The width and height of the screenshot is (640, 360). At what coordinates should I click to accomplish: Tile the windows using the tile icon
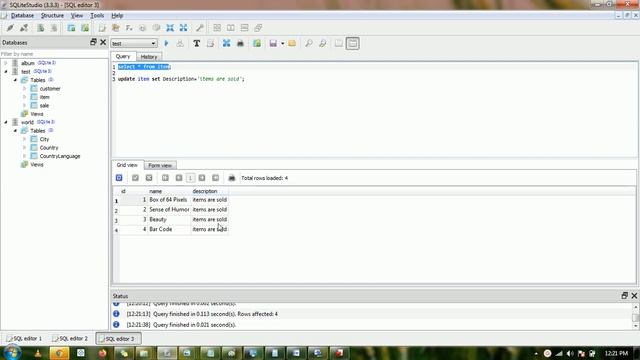pos(217,28)
